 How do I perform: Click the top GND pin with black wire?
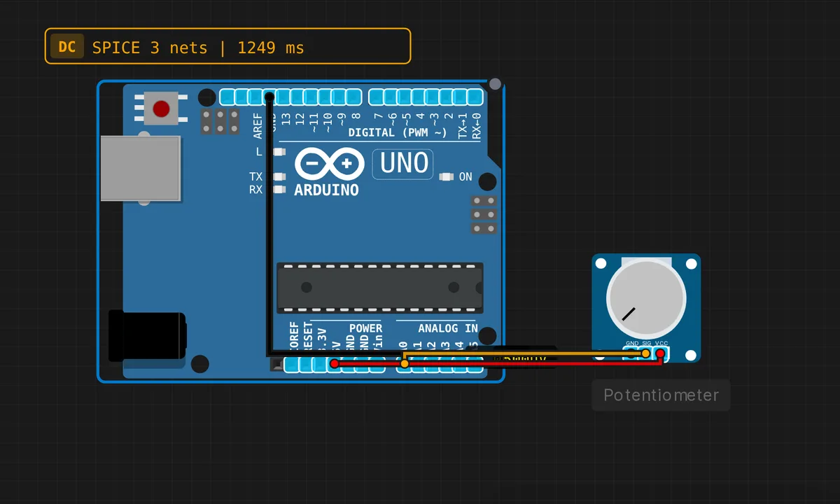(x=269, y=97)
